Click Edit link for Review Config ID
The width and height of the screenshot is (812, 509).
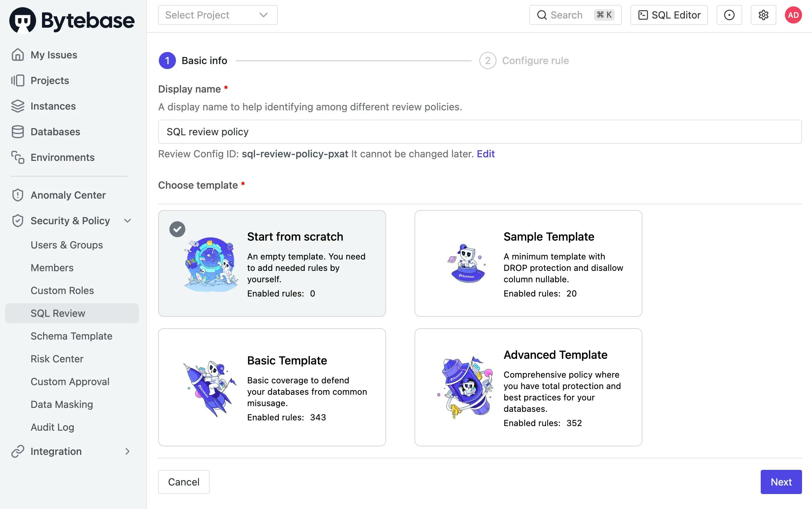point(486,154)
